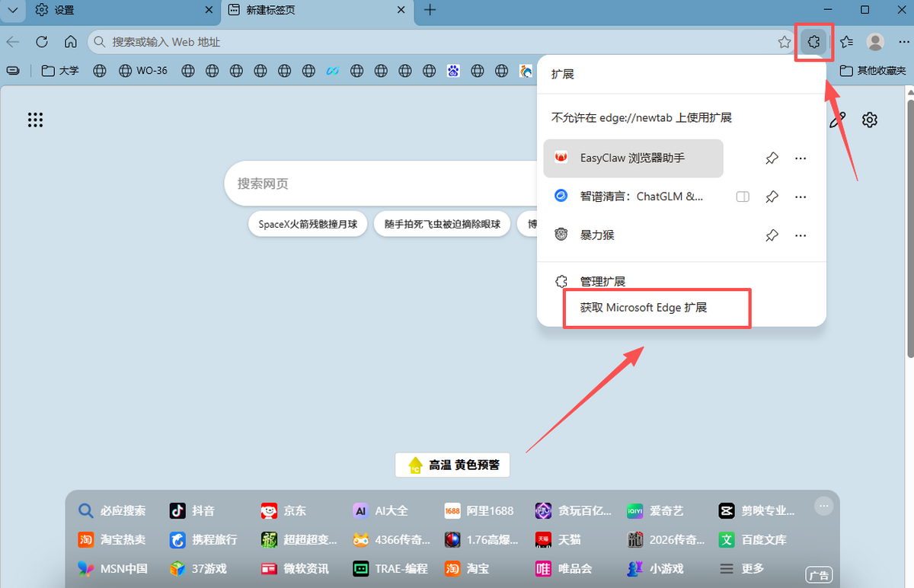This screenshot has width=914, height=588.
Task: Open 百度文库 quick link
Action: tap(753, 539)
